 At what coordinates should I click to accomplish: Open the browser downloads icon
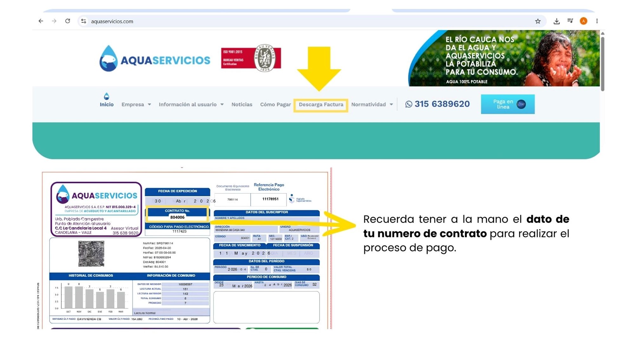[x=556, y=21]
